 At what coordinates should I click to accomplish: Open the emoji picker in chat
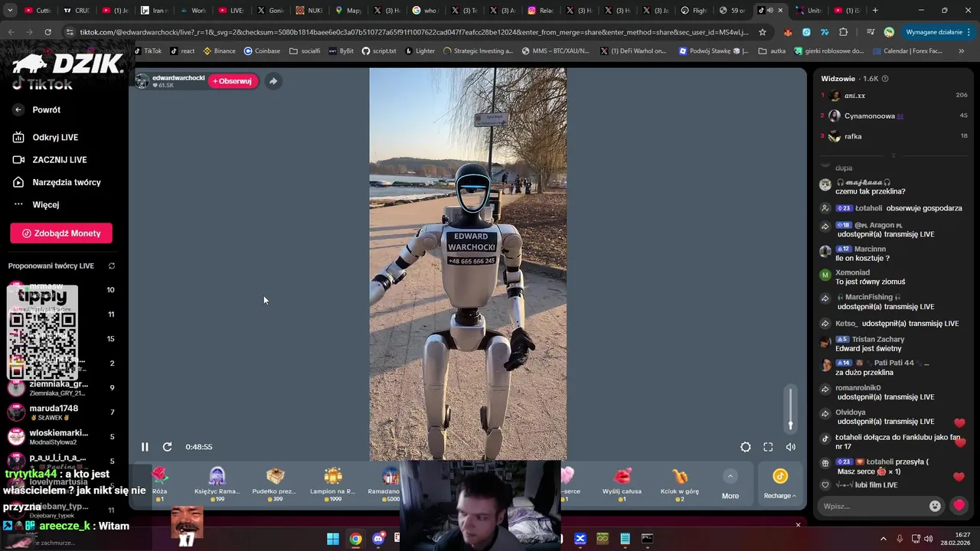pyautogui.click(x=935, y=506)
